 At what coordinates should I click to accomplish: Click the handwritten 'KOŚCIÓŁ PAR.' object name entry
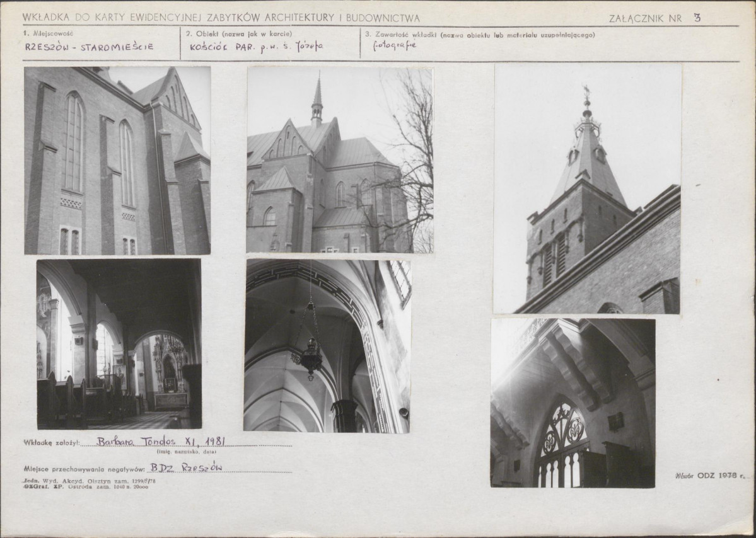click(x=256, y=47)
